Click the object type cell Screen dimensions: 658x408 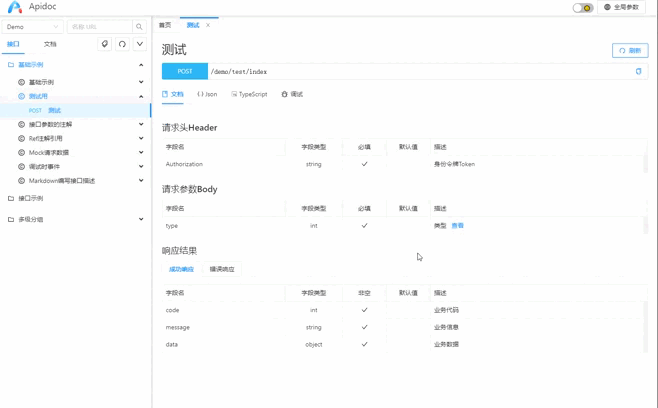click(x=314, y=345)
